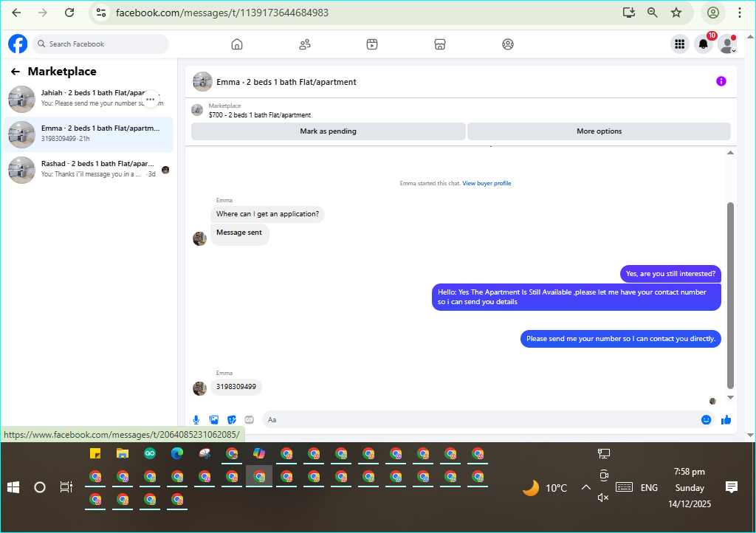Open the Facebook Home tab icon
This screenshot has height=533, width=756.
coord(237,44)
